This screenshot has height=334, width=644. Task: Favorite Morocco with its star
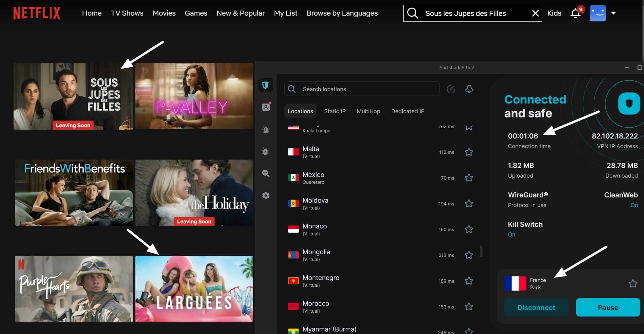[x=469, y=307]
